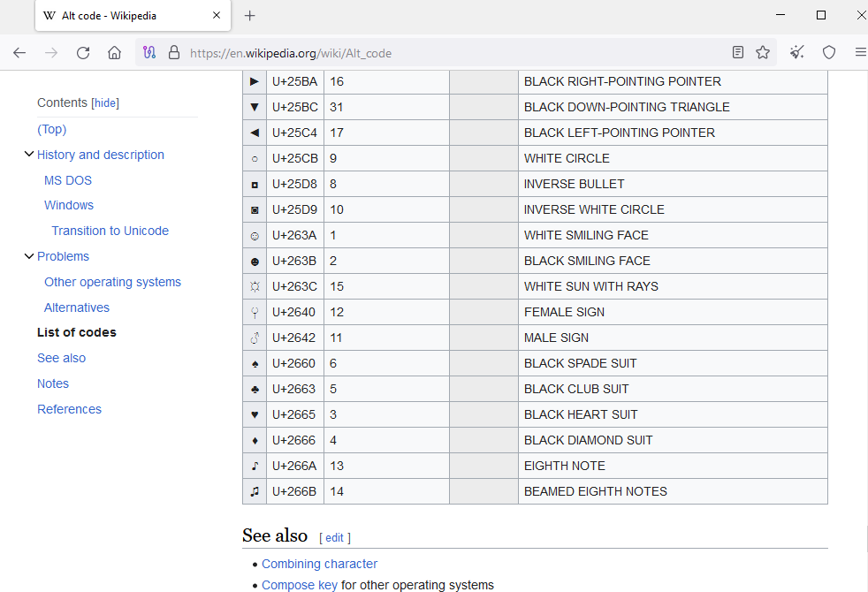Collapse the Problems contents section

coord(29,256)
